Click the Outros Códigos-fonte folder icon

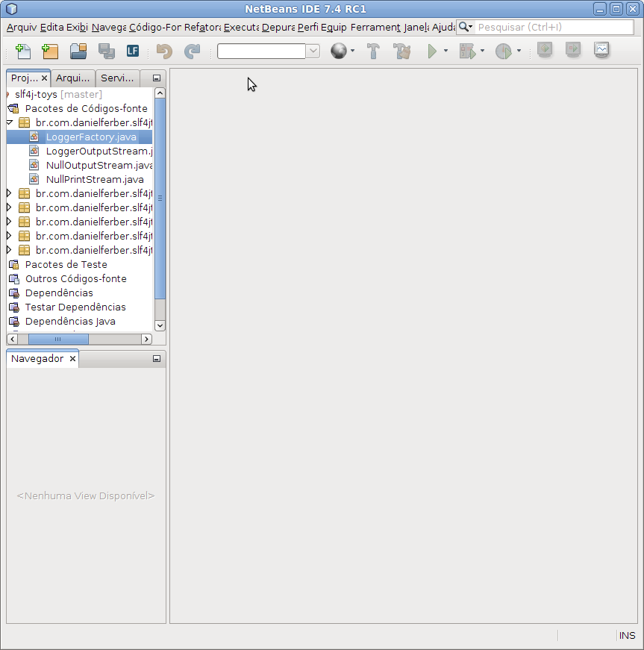[x=14, y=278]
